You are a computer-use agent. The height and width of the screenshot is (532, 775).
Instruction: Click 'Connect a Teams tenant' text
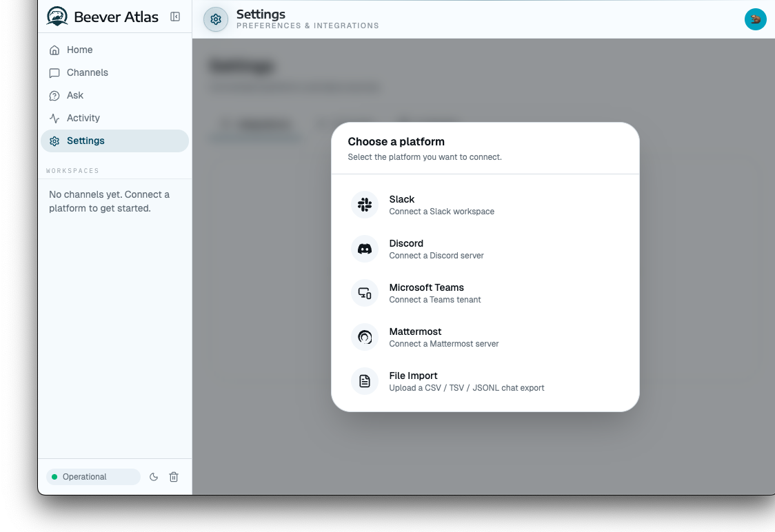434,299
